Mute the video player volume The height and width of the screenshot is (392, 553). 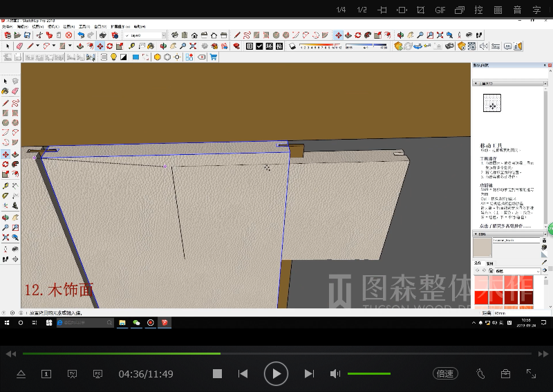335,373
